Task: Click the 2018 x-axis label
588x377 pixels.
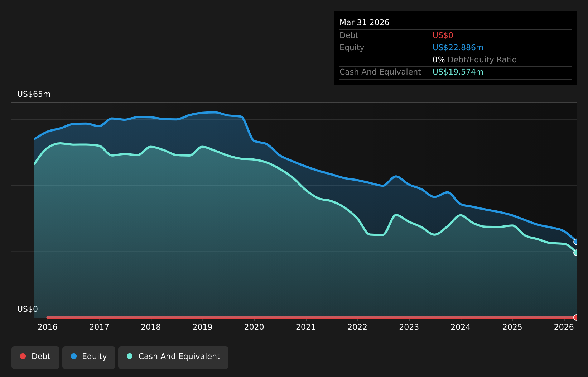Action: (x=151, y=327)
